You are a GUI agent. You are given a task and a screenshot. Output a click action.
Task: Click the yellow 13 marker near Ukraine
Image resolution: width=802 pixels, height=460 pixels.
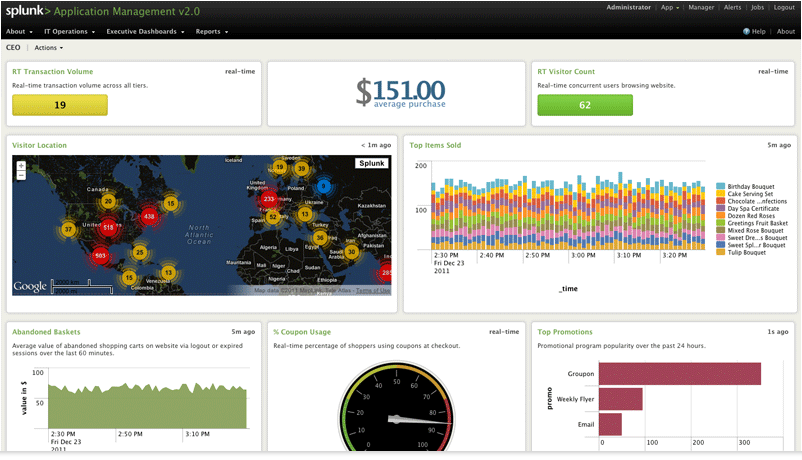point(305,214)
